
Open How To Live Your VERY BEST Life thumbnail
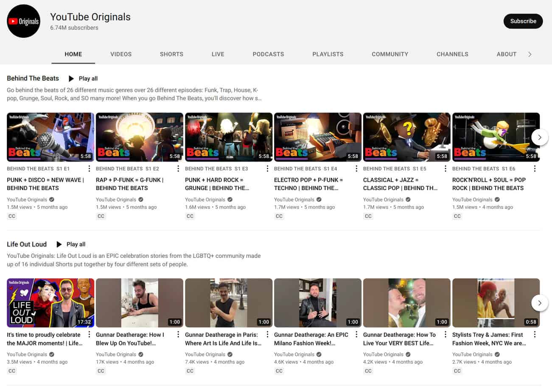tap(407, 303)
